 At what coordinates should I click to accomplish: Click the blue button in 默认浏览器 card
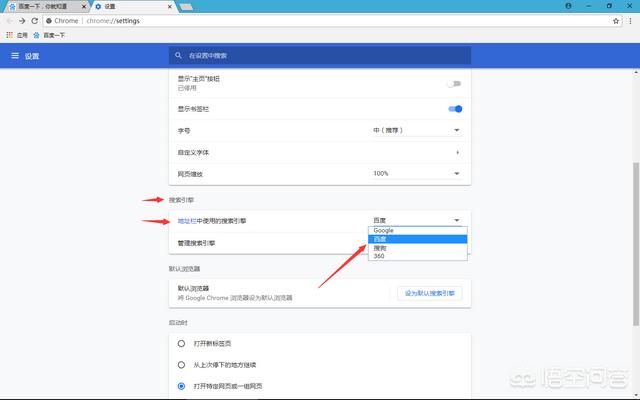430,293
